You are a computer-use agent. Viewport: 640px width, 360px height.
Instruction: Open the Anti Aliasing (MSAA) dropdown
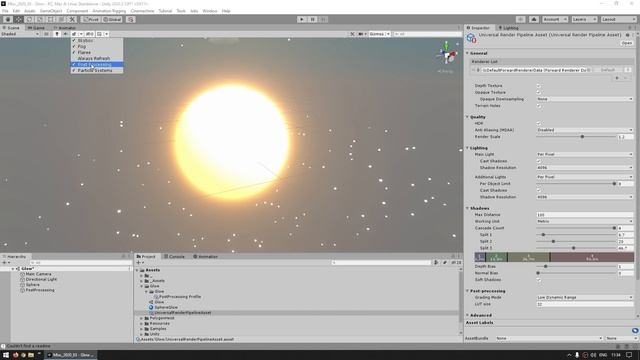coord(584,130)
